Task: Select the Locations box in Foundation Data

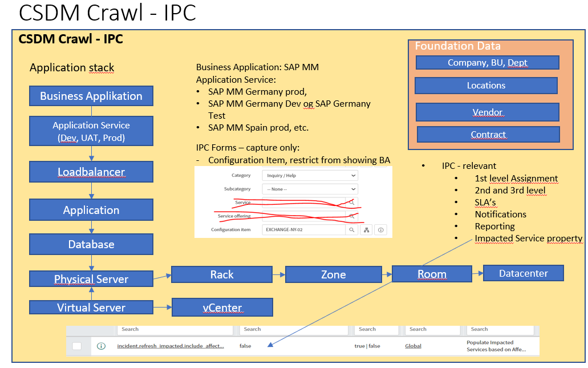Action: click(x=486, y=86)
